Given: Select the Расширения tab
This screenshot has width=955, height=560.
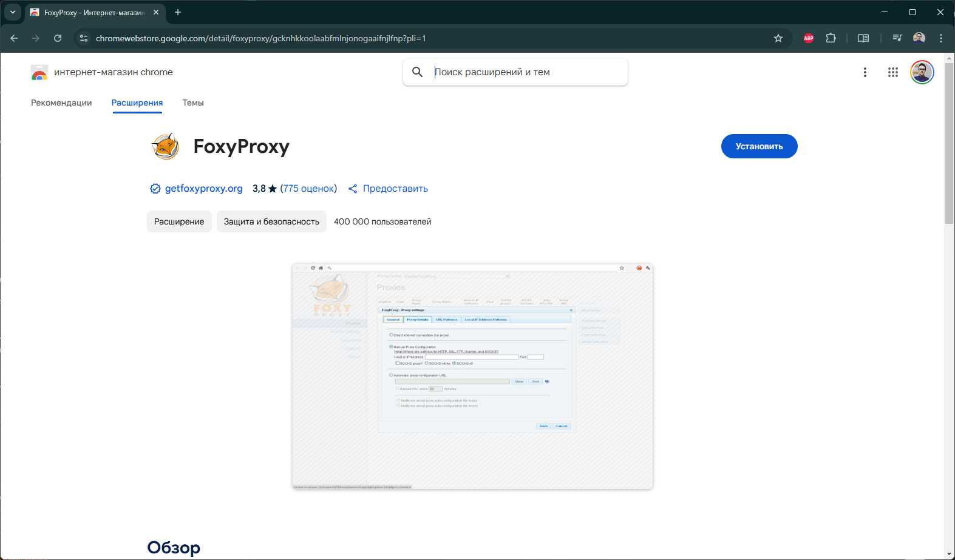Looking at the screenshot, I should click(137, 103).
